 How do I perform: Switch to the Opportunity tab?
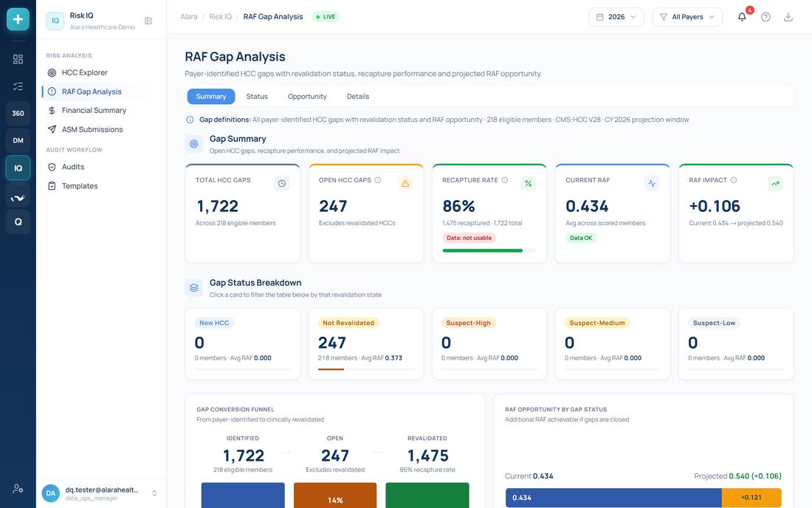point(307,96)
